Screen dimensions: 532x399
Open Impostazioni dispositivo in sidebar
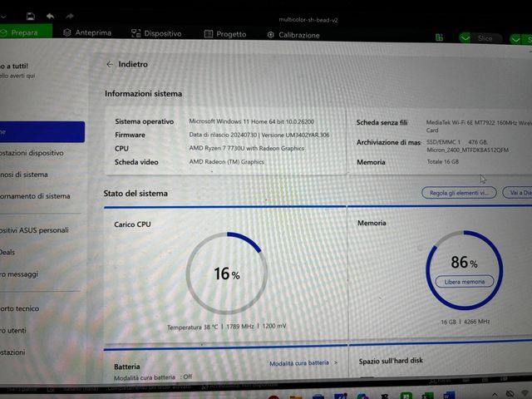click(x=32, y=153)
